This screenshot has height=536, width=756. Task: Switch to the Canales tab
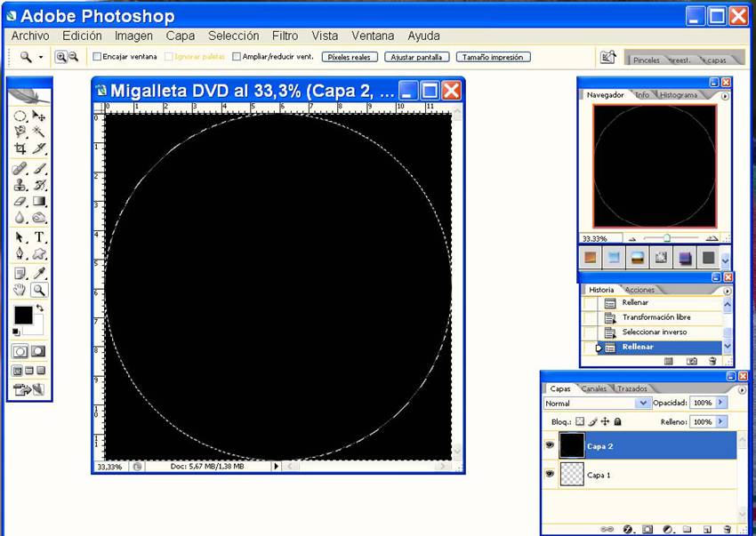click(x=593, y=388)
